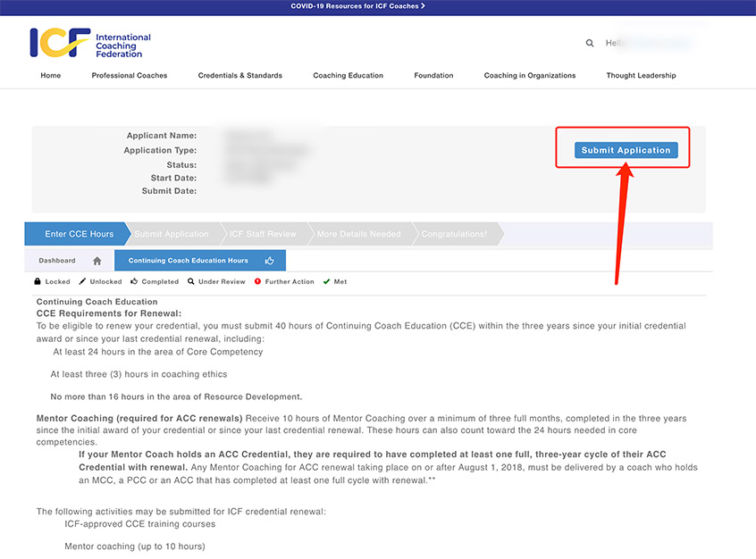
Task: Click the thumbs-up icon on Continuing Coach Education tab
Action: coord(270,261)
